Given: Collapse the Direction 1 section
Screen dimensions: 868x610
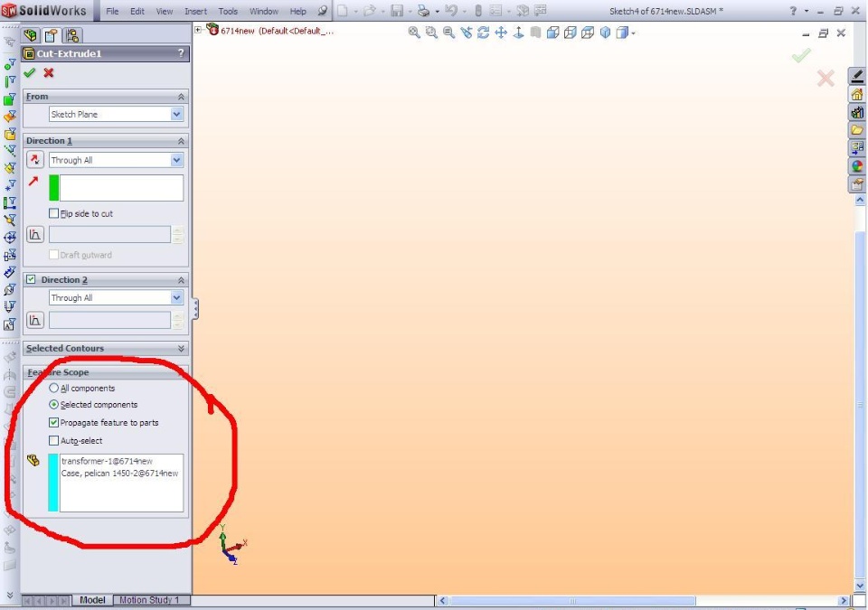Looking at the screenshot, I should coord(181,141).
